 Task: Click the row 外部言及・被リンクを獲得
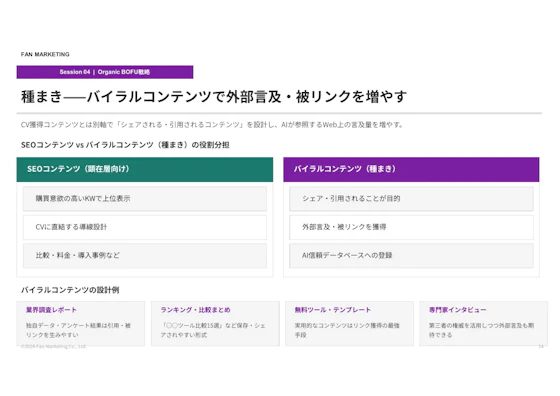pyautogui.click(x=411, y=227)
